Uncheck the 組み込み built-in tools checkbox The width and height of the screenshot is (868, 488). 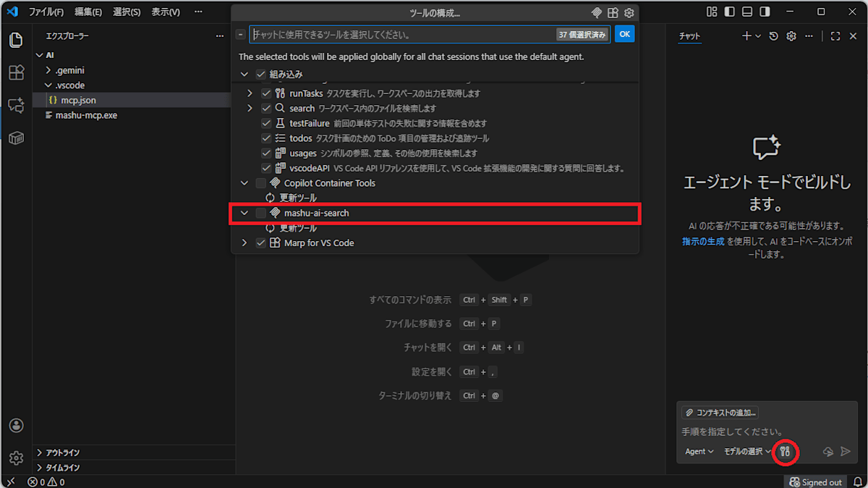pos(261,74)
